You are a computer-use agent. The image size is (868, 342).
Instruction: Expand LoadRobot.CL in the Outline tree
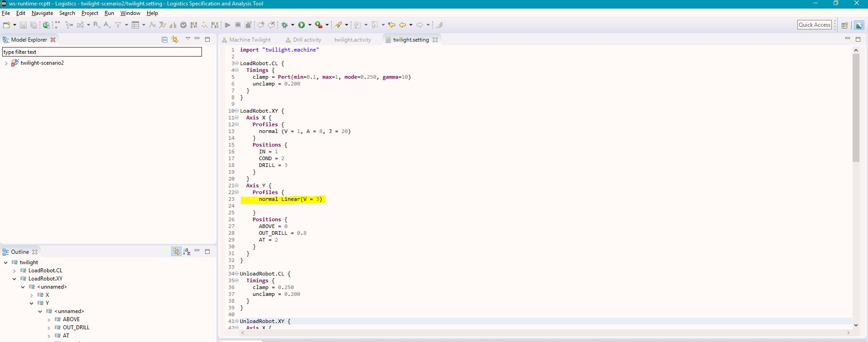[x=14, y=271]
